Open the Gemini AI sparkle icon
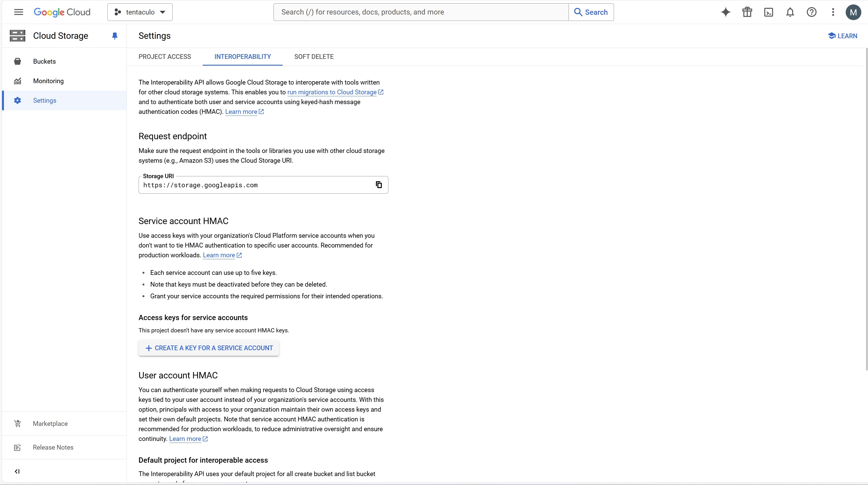Viewport: 868px width, 485px height. coord(726,12)
